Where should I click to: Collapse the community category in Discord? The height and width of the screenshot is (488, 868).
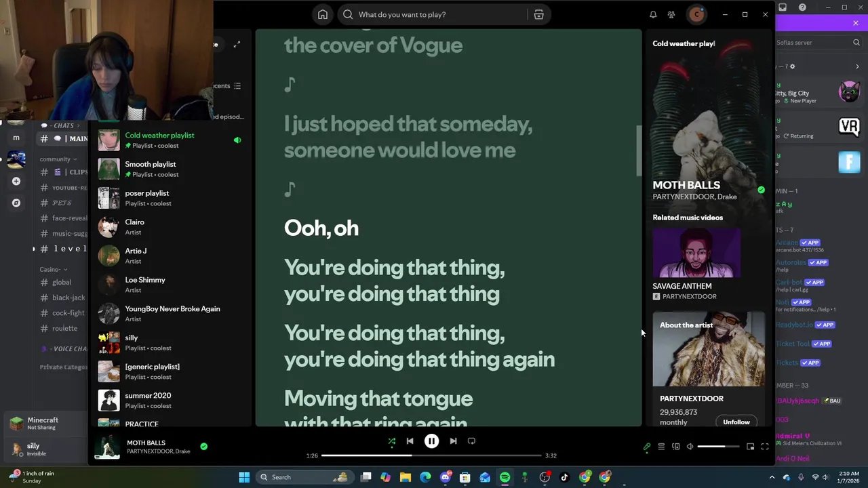57,159
